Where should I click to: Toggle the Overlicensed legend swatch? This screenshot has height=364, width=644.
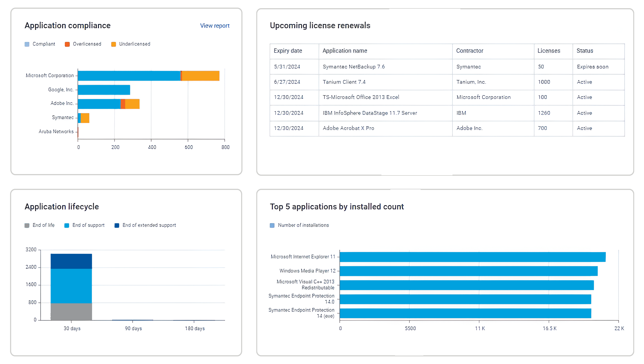[67, 44]
